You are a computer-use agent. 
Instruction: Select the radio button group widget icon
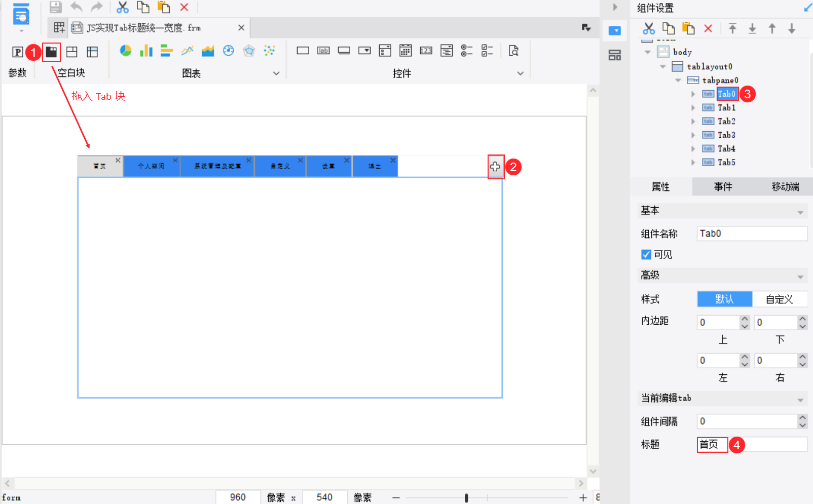[x=467, y=51]
